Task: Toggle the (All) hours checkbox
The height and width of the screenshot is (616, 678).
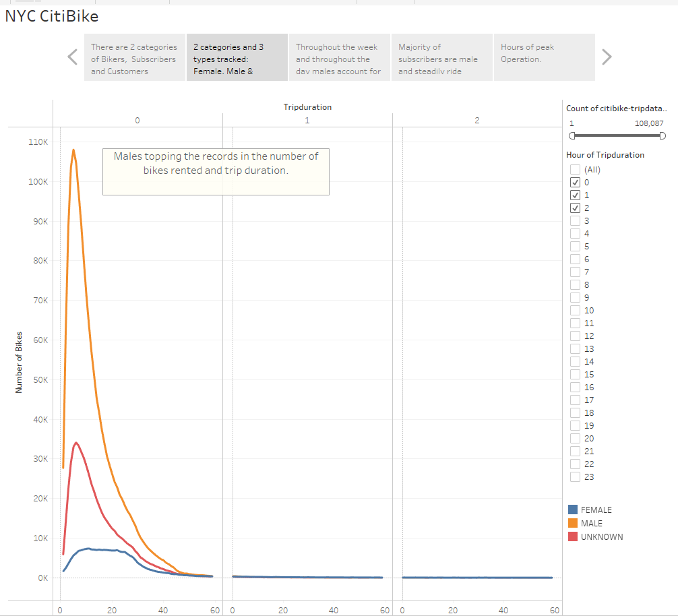Action: 575,169
